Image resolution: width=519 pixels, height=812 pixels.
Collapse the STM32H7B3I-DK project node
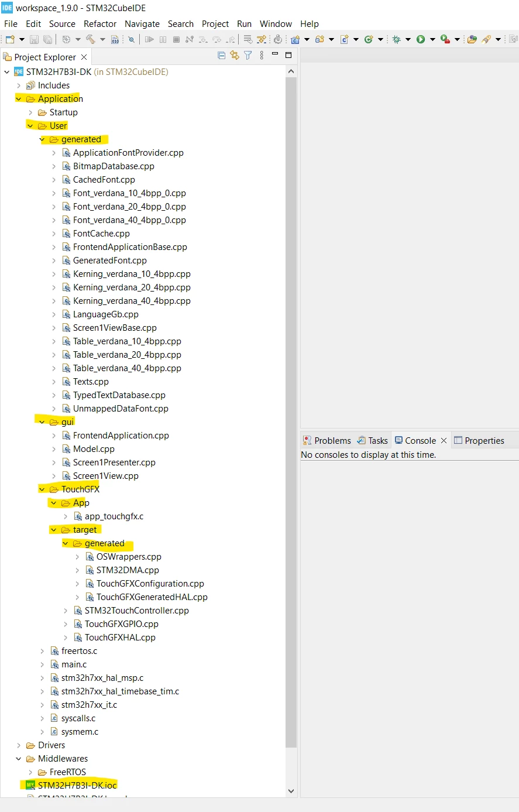point(7,72)
